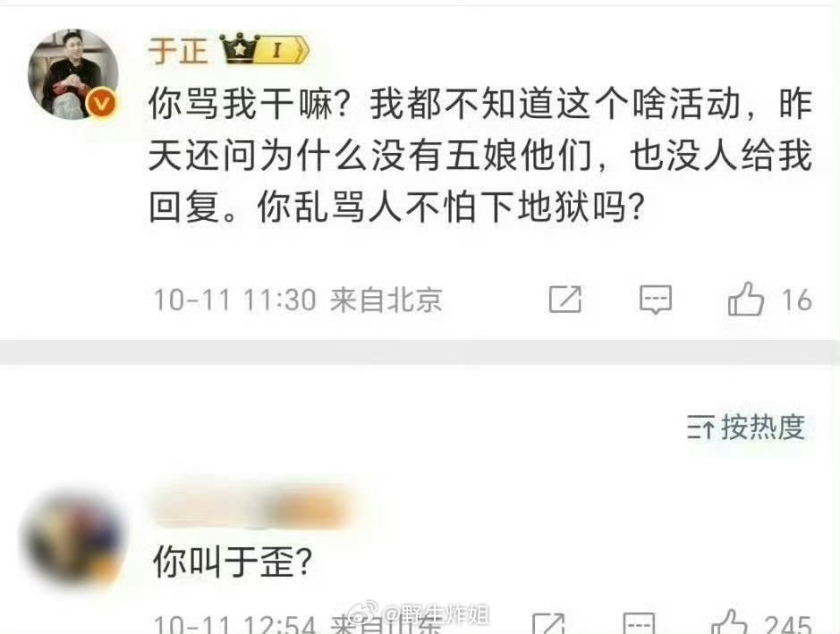The width and height of the screenshot is (840, 634).
Task: Tap the sort arrows icon beside 按热度
Action: coord(700,427)
